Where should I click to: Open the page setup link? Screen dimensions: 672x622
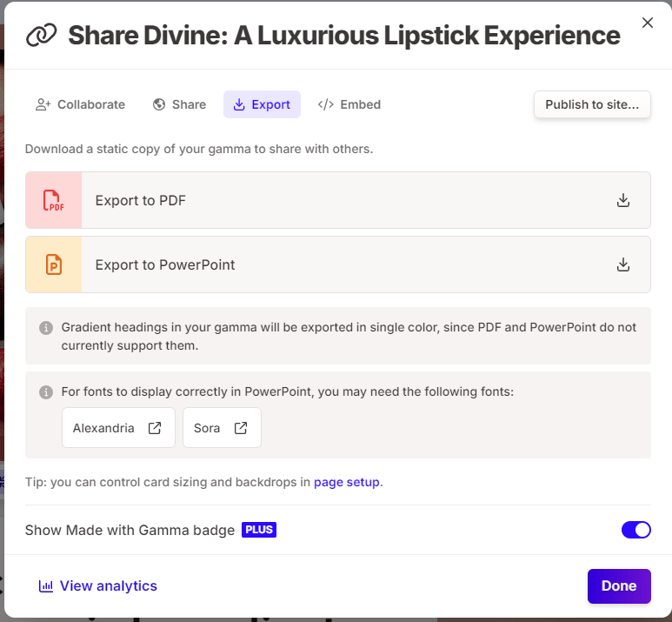tap(346, 482)
